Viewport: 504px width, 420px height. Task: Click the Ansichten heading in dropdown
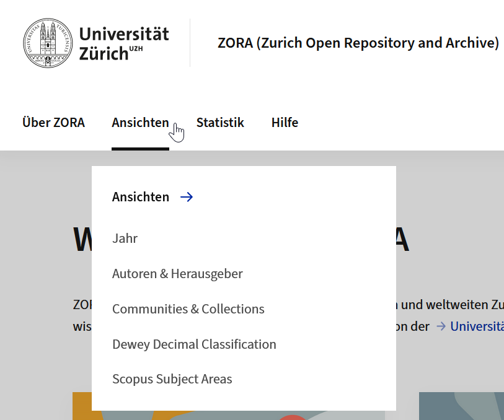pos(141,197)
